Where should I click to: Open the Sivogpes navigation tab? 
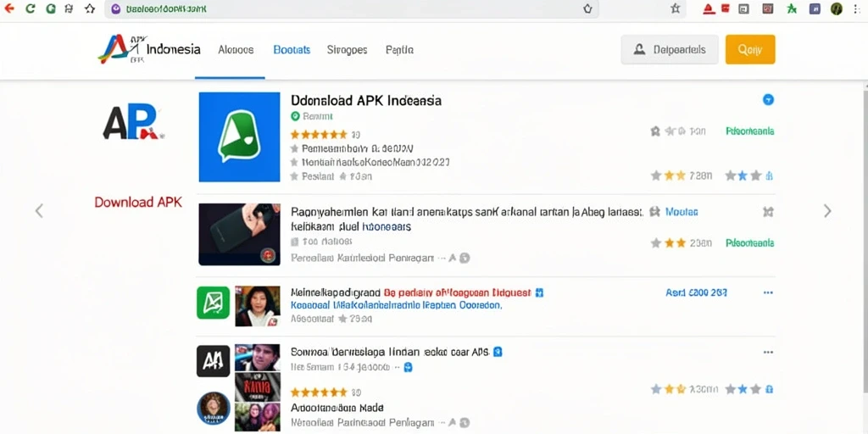click(347, 50)
